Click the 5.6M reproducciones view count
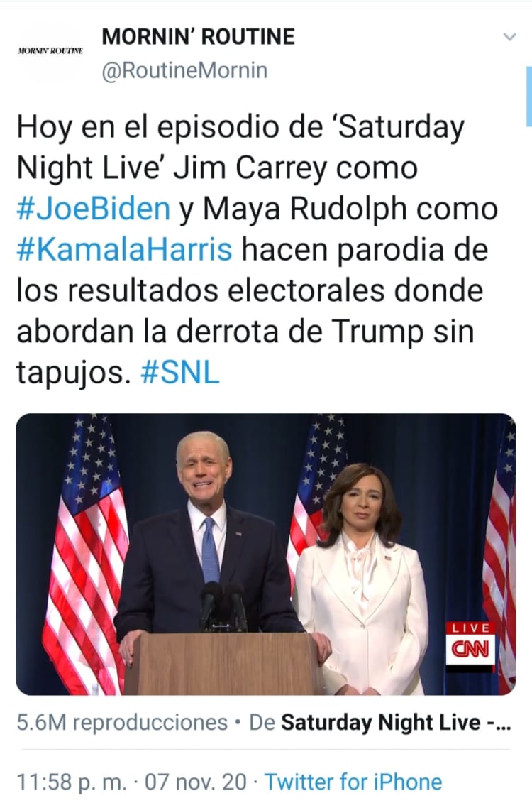The image size is (532, 803). 122,723
